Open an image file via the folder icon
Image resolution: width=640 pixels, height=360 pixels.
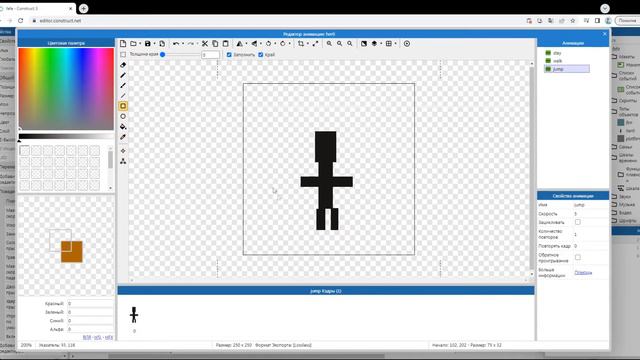tap(133, 43)
